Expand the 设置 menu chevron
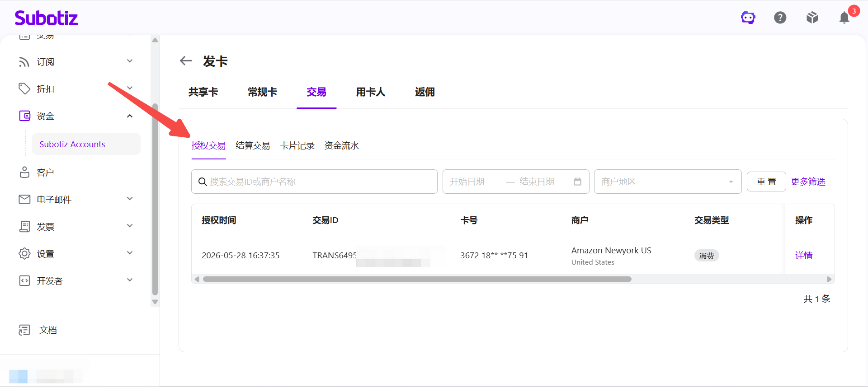This screenshot has width=868, height=387. tap(130, 253)
